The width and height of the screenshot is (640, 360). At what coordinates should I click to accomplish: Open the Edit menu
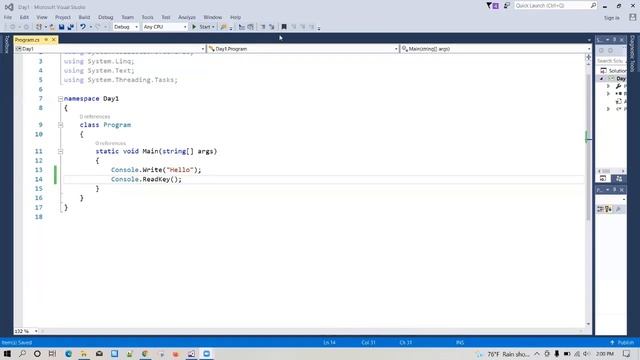[x=24, y=17]
